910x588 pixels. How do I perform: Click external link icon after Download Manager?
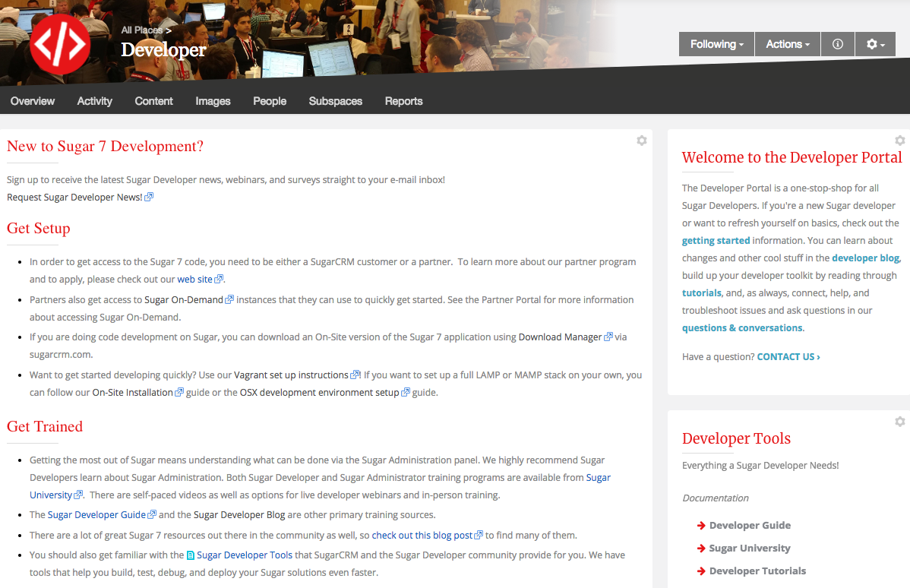point(608,337)
